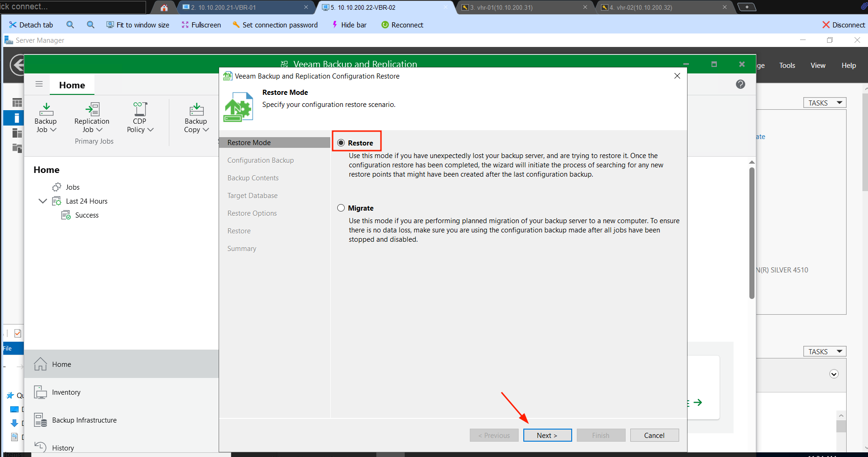868x457 pixels.
Task: Open File and Storage Services sidebar icon
Action: [17, 148]
